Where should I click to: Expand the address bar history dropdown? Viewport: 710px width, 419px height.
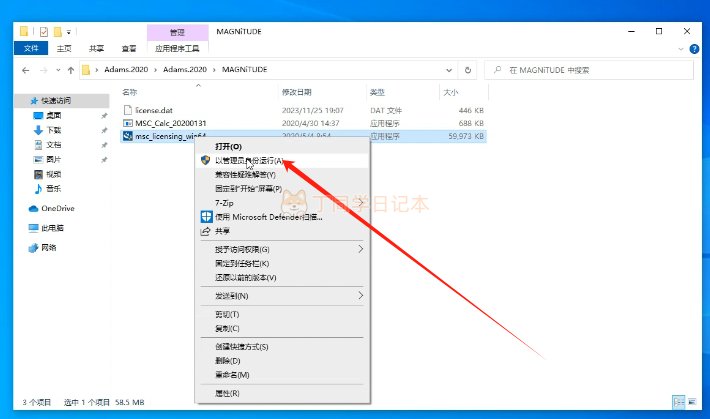pyautogui.click(x=449, y=70)
